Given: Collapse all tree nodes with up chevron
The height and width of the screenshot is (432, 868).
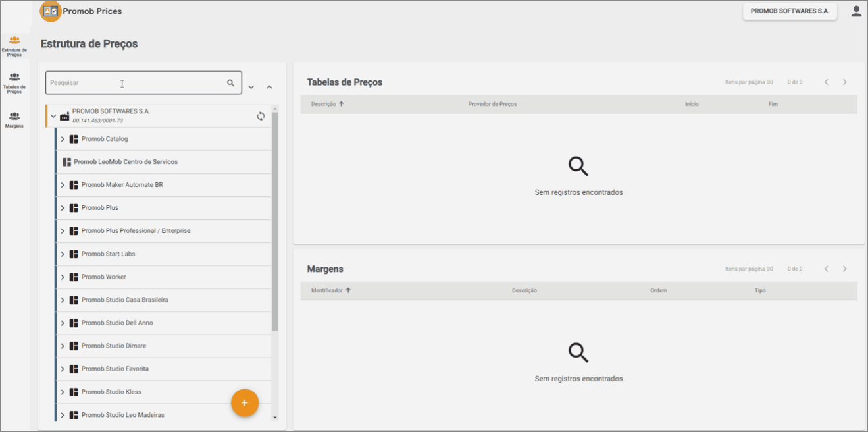Looking at the screenshot, I should pos(269,87).
